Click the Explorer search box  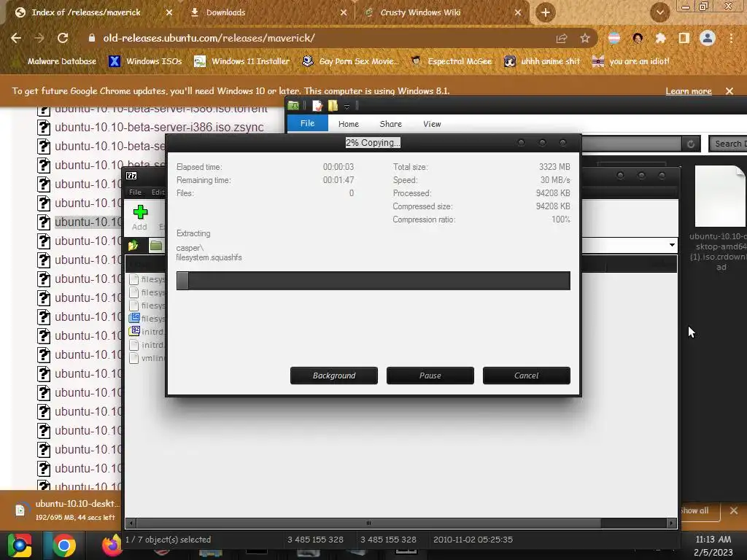click(x=728, y=144)
